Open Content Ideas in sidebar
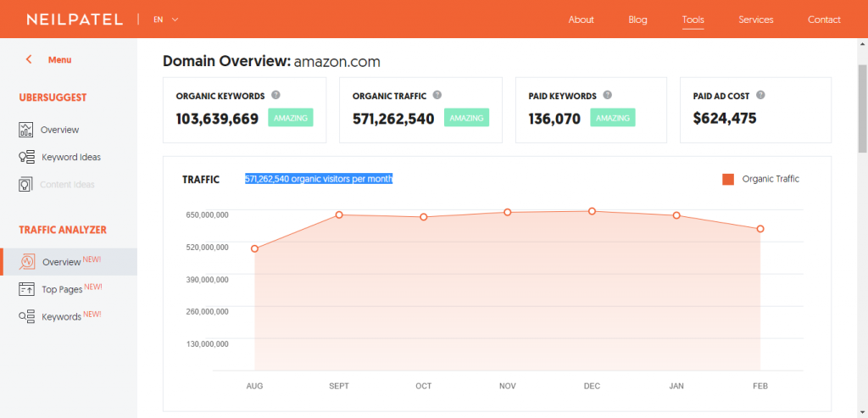Screen dimensions: 868x418 coord(68,185)
